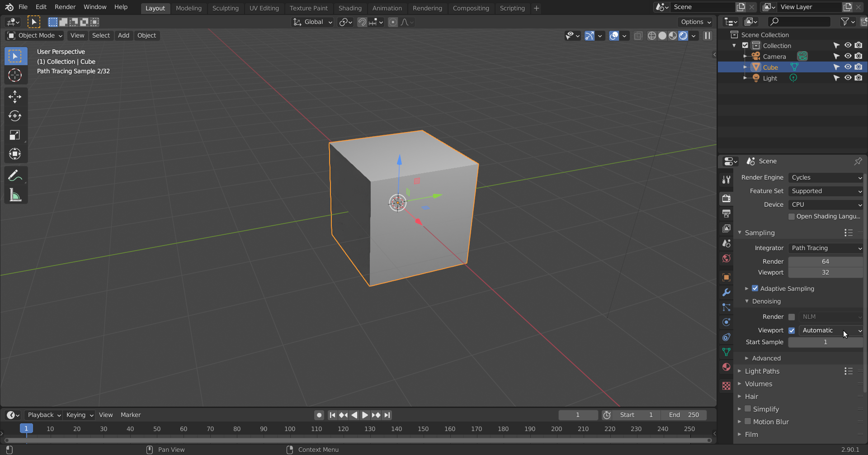Enable Render denoising checkbox
868x455 pixels.
(x=792, y=317)
